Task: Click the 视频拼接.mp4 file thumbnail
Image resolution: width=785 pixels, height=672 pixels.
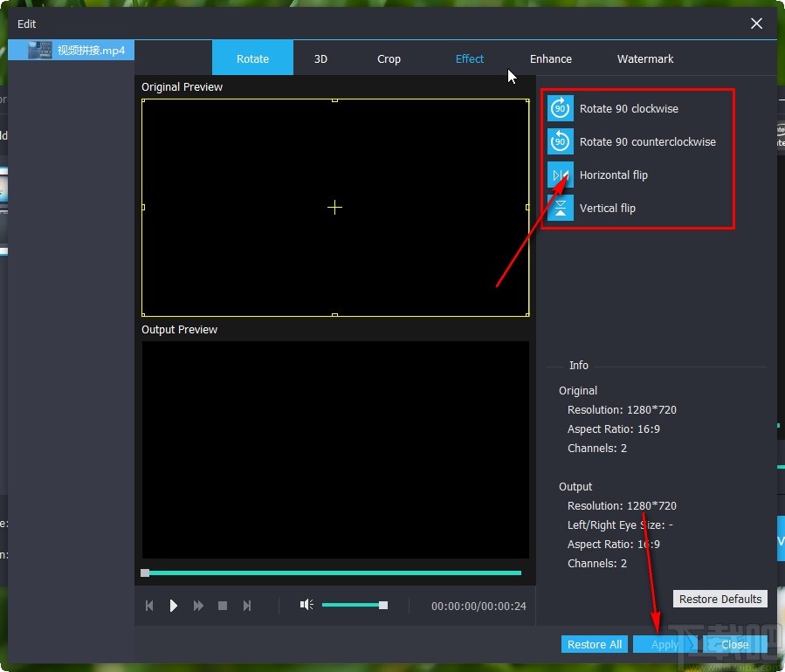Action: (39, 50)
